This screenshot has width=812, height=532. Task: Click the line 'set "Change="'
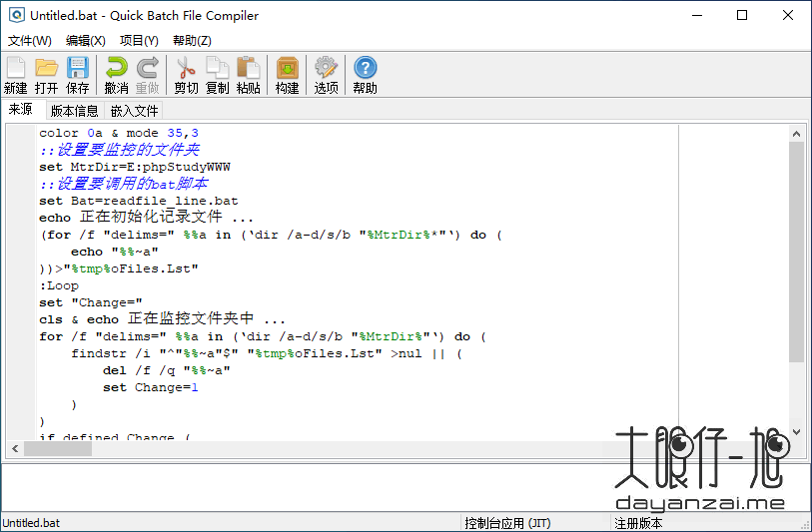[x=91, y=302]
